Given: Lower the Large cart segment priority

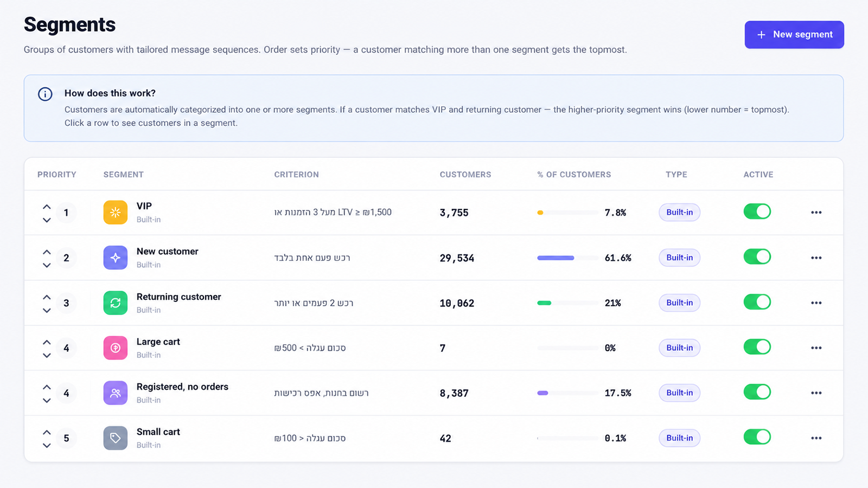Looking at the screenshot, I should (47, 356).
